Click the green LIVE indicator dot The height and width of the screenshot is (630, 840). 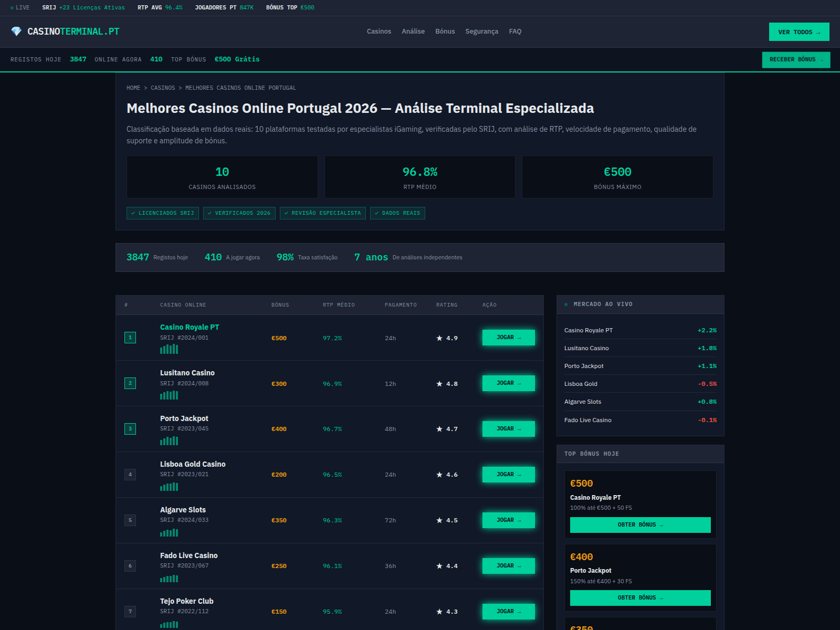[12, 8]
